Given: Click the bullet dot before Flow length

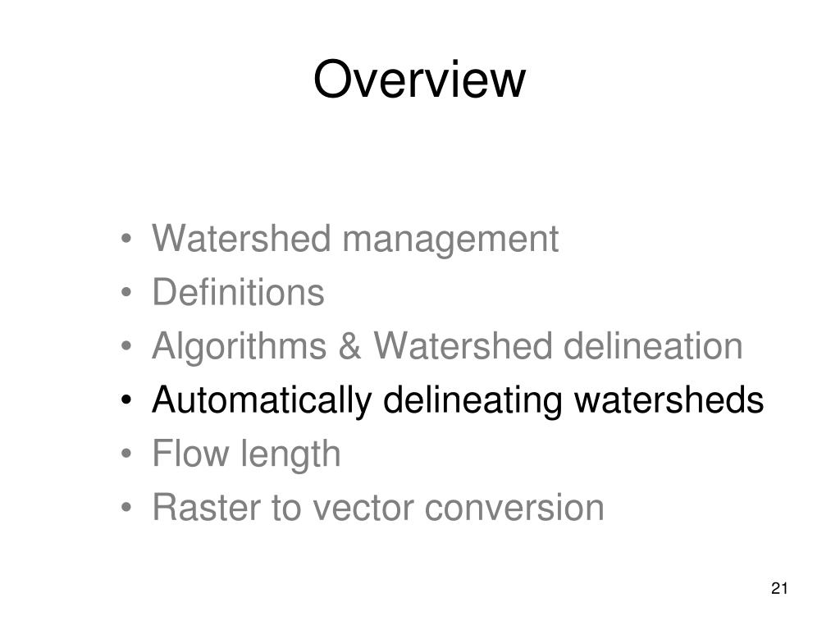Looking at the screenshot, I should pos(126,454).
